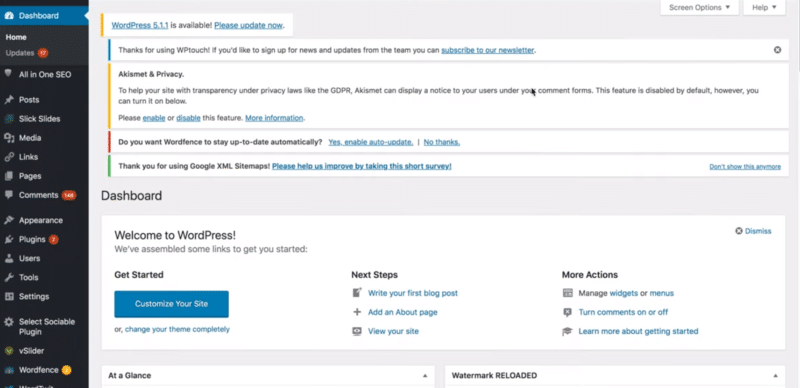Open the Screen Options dropdown
Screen dimensions: 800x388
click(699, 8)
